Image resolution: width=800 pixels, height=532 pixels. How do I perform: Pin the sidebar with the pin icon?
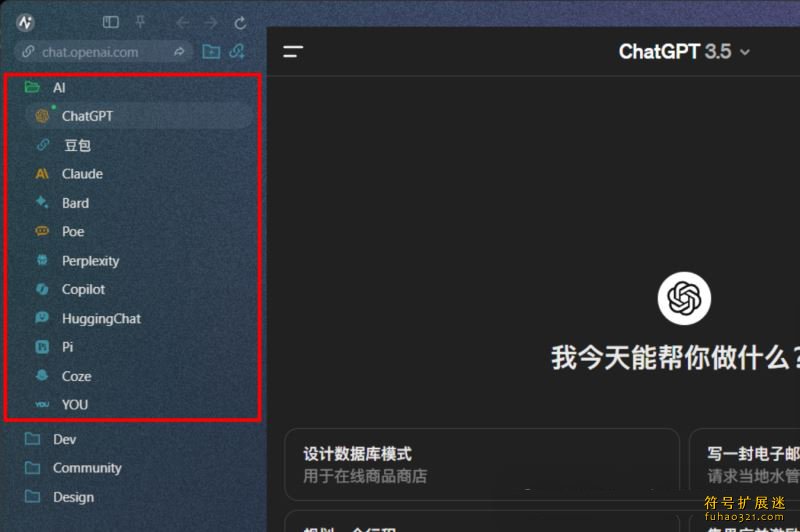[x=140, y=22]
